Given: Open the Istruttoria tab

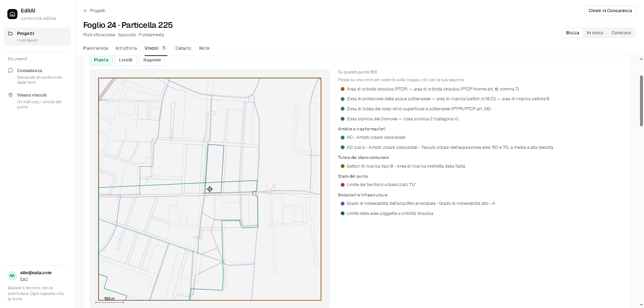Looking at the screenshot, I should pyautogui.click(x=126, y=48).
